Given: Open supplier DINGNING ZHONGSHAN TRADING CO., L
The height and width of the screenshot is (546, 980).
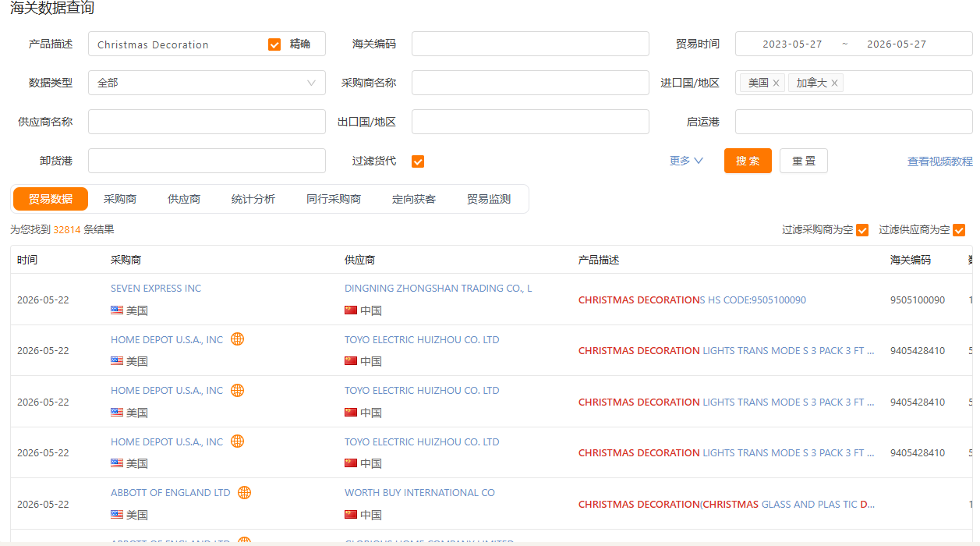Looking at the screenshot, I should [x=438, y=288].
